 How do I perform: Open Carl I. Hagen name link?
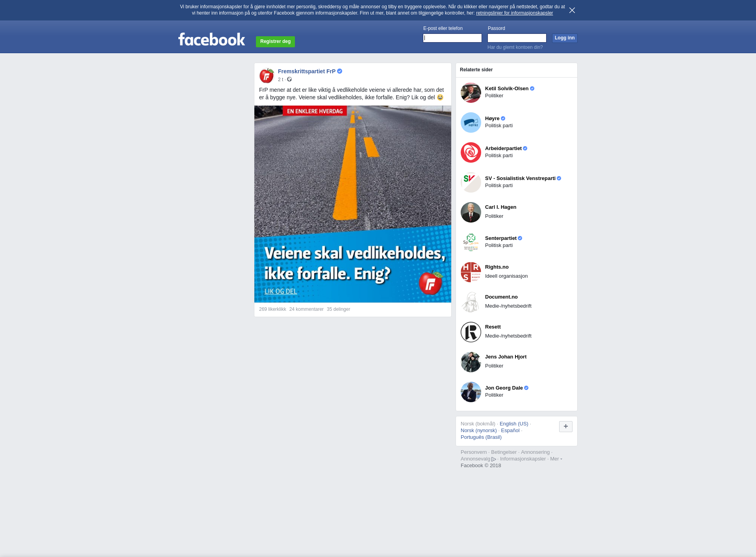[x=500, y=207]
